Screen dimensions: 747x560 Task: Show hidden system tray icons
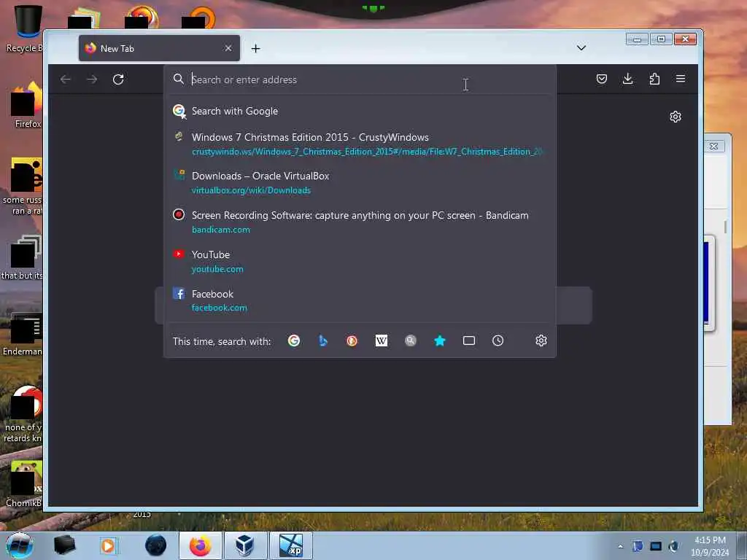(620, 546)
